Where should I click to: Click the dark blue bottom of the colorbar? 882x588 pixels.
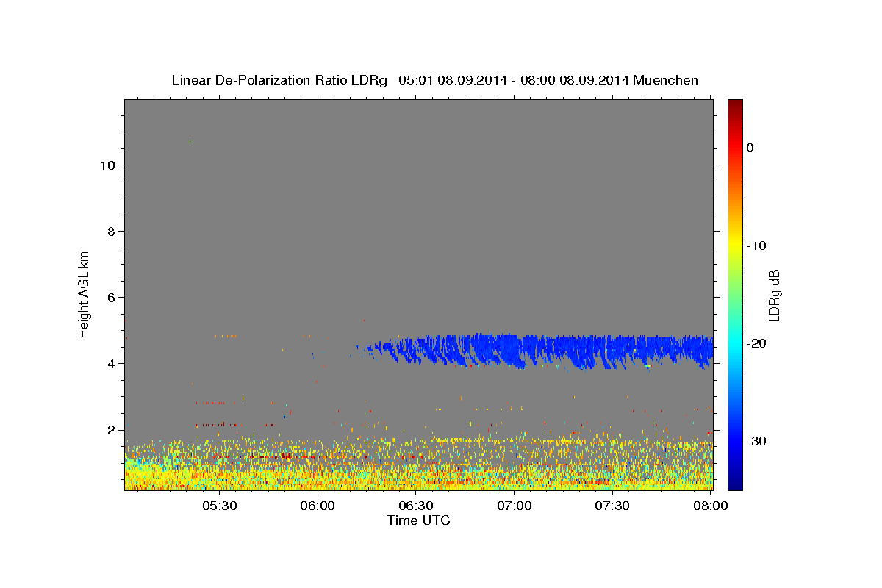[x=735, y=481]
